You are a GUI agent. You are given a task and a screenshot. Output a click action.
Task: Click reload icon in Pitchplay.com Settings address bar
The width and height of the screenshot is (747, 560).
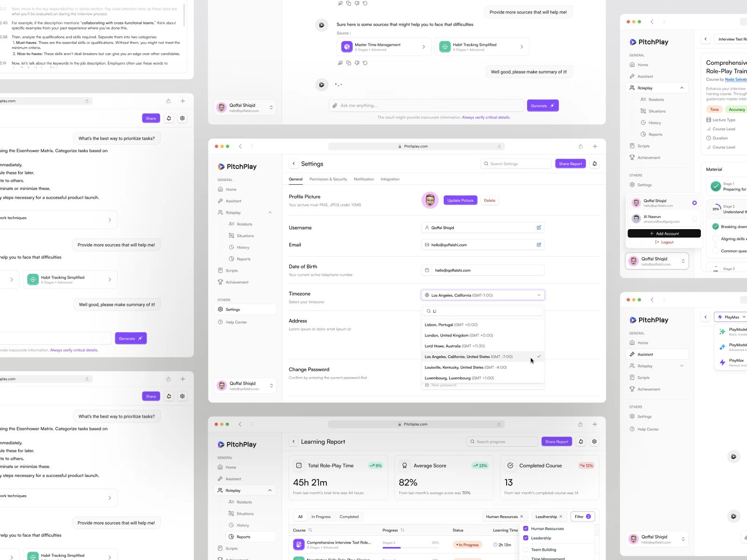click(x=499, y=147)
